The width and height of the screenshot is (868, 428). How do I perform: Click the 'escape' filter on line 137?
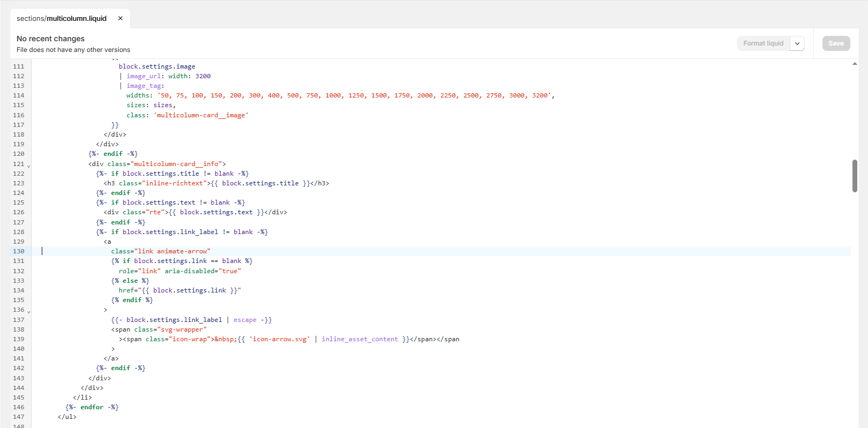coord(245,320)
